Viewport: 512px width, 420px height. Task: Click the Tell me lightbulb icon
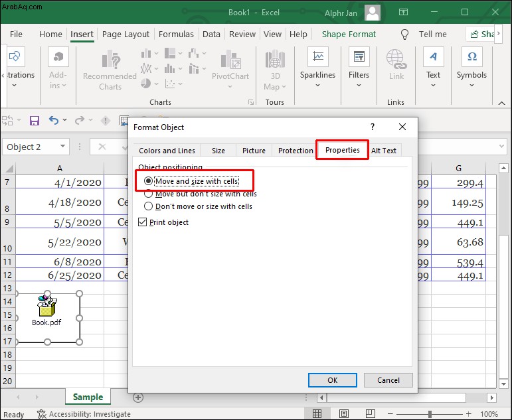(404, 35)
